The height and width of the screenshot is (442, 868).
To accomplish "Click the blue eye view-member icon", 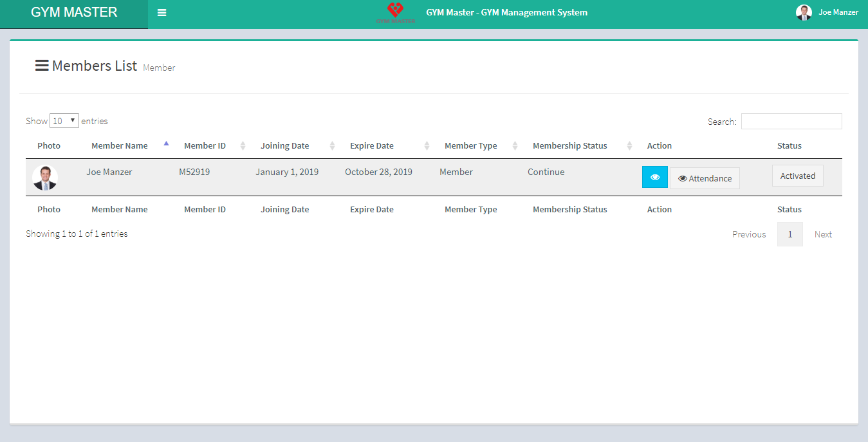I will tap(654, 178).
